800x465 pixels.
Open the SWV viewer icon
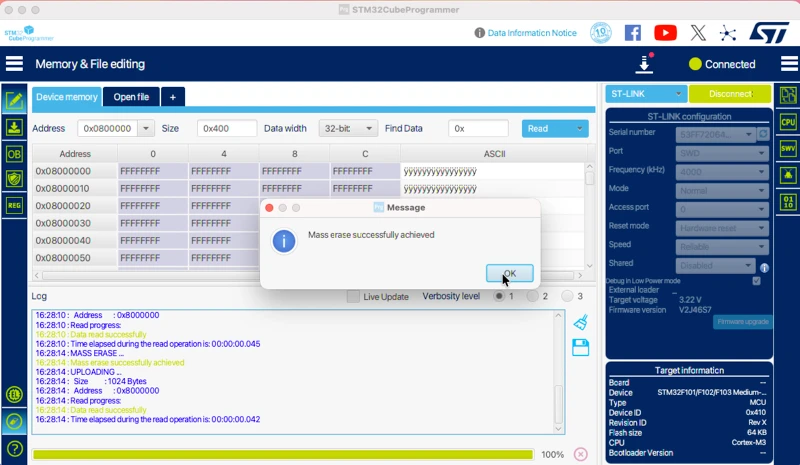tap(788, 148)
